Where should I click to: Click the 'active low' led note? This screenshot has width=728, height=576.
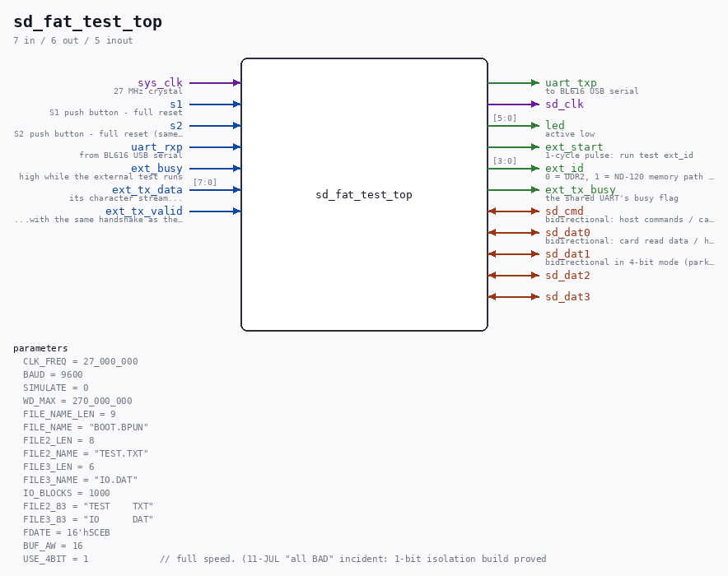click(x=570, y=133)
